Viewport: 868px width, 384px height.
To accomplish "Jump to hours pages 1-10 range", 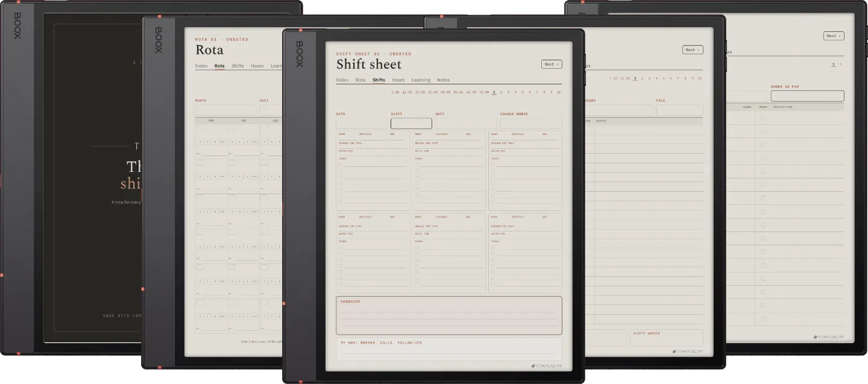I will tap(613, 78).
